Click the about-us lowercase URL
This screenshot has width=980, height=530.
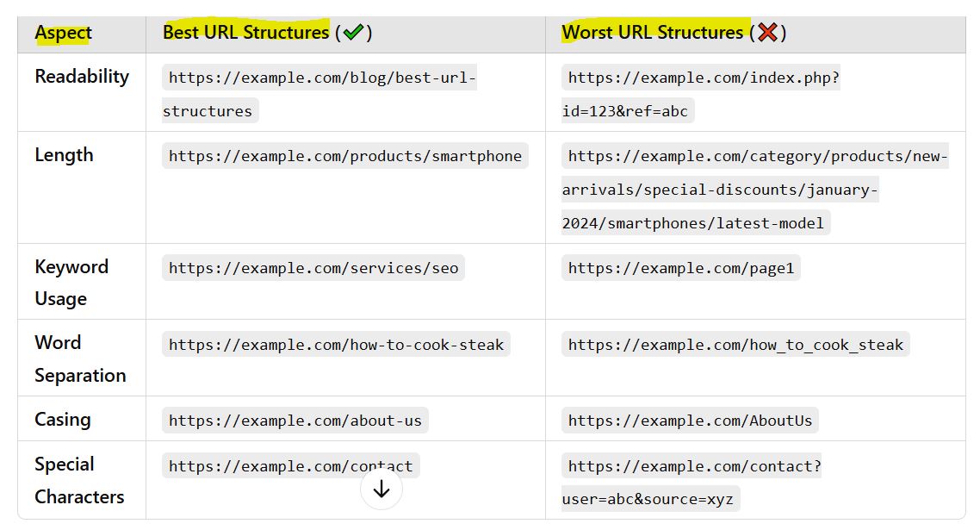pyautogui.click(x=295, y=421)
